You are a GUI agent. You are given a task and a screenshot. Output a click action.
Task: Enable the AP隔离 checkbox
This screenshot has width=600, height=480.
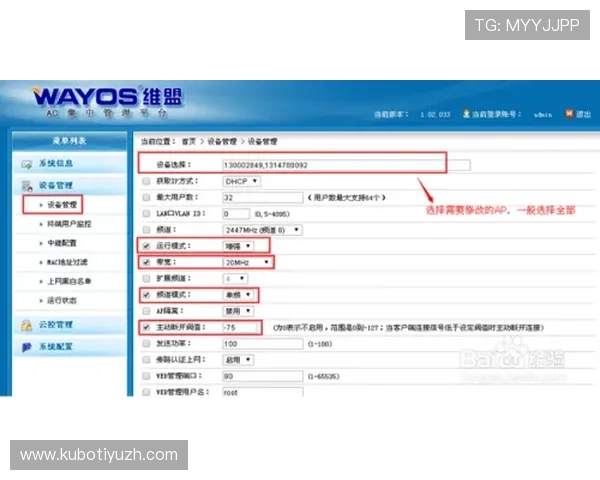coord(146,311)
